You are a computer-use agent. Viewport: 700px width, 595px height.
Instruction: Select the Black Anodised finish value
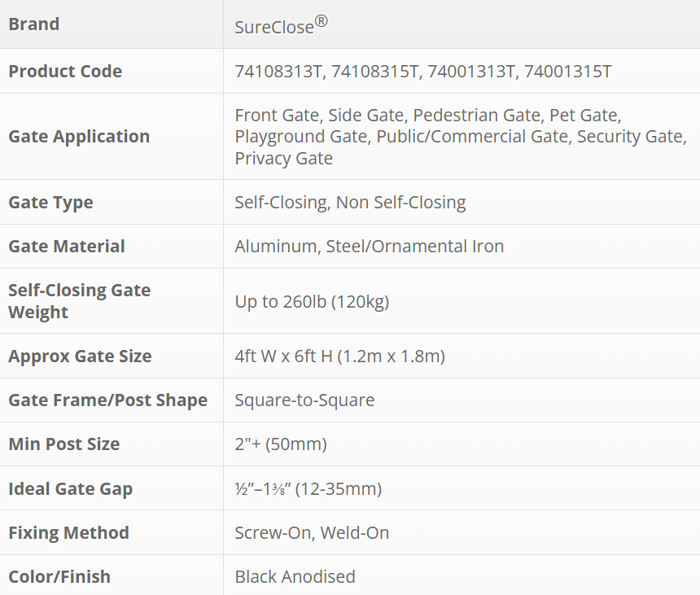[295, 577]
